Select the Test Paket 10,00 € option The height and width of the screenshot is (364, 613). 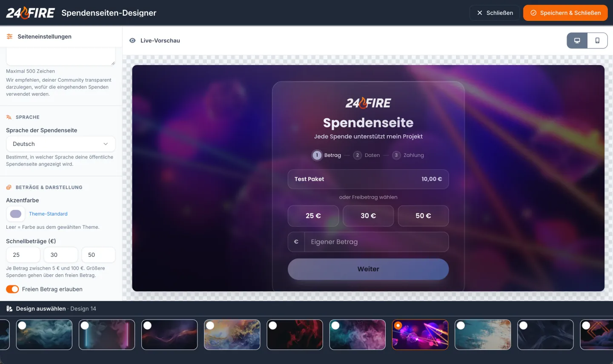tap(368, 179)
